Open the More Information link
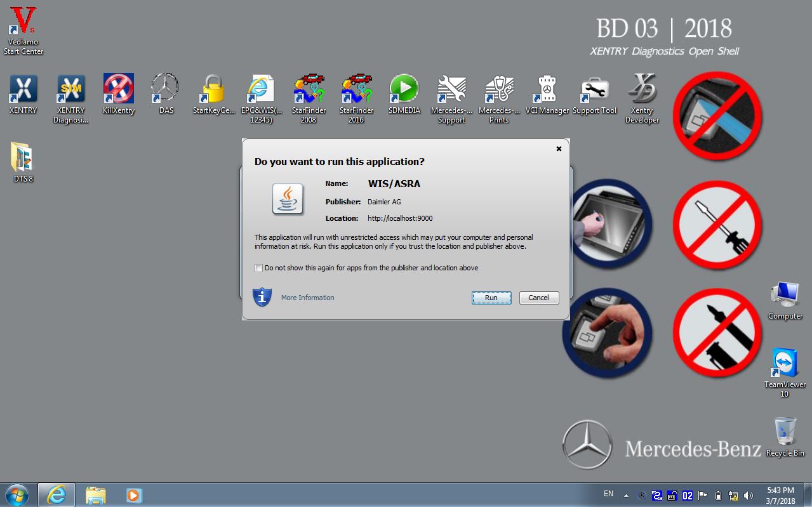This screenshot has width=812, height=507. (308, 298)
